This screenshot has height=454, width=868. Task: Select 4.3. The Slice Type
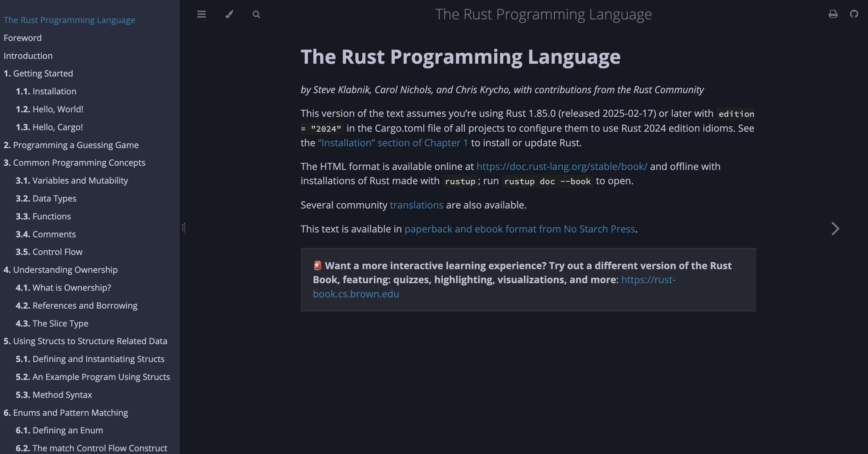(x=52, y=323)
